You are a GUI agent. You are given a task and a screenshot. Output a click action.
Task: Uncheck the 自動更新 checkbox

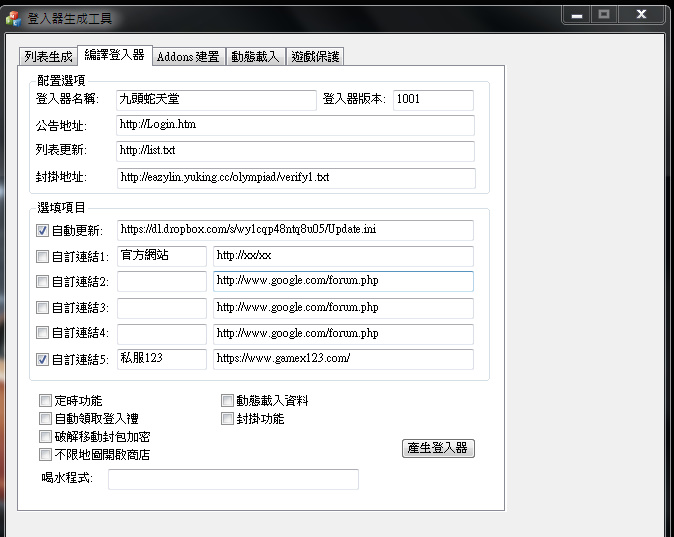click(x=42, y=230)
